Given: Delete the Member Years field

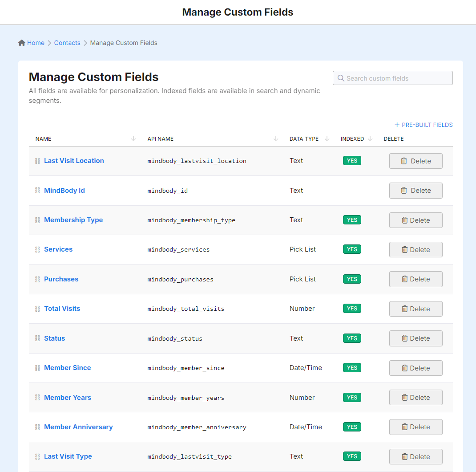Looking at the screenshot, I should point(415,398).
